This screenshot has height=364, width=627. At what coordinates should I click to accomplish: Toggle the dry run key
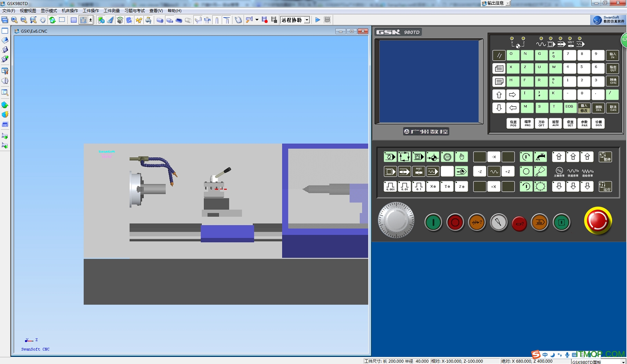pos(433,171)
